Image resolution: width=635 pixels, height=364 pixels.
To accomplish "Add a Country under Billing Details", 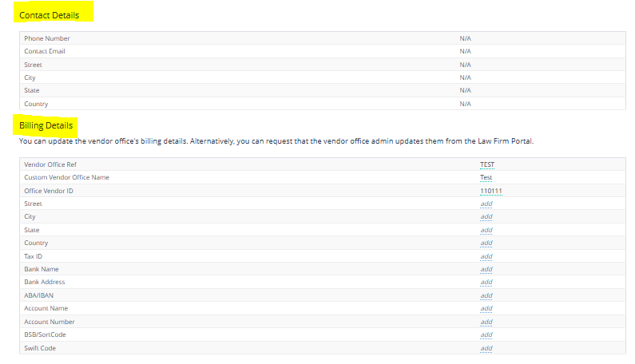I will 486,243.
